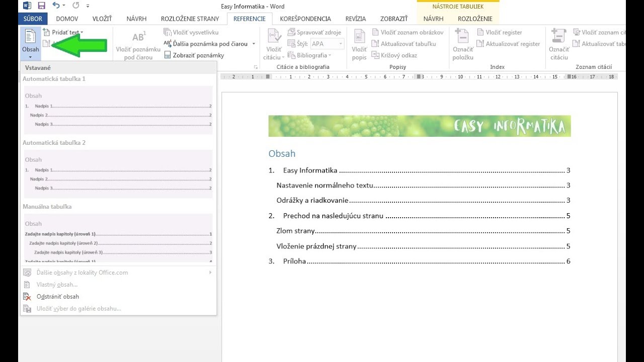Click the 'Easy Informatika' contents entry
The height and width of the screenshot is (362, 644).
point(419,170)
